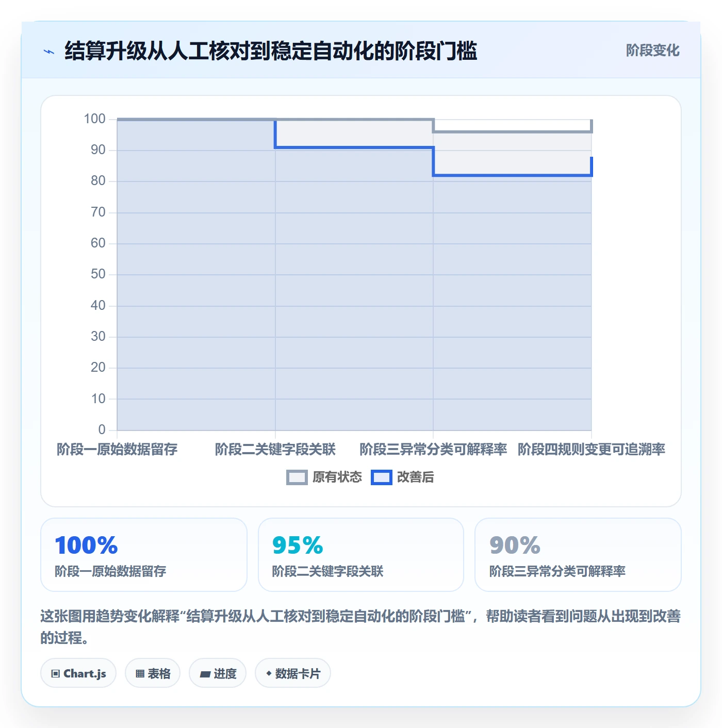Click x-axis label 阶段三异常分类可解释率
Image resolution: width=722 pixels, height=728 pixels.
(433, 450)
